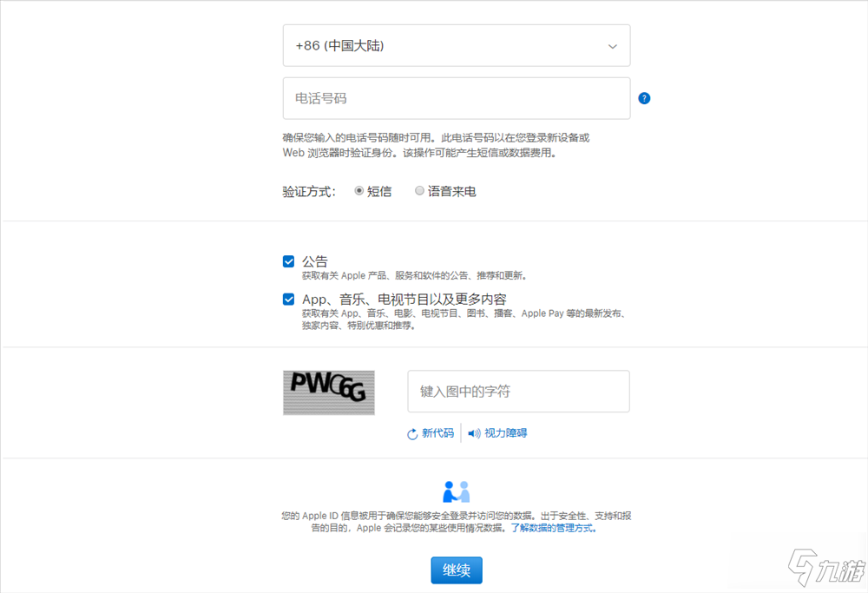This screenshot has width=868, height=593.
Task: Expand the region selector using its chevron
Action: tap(612, 45)
